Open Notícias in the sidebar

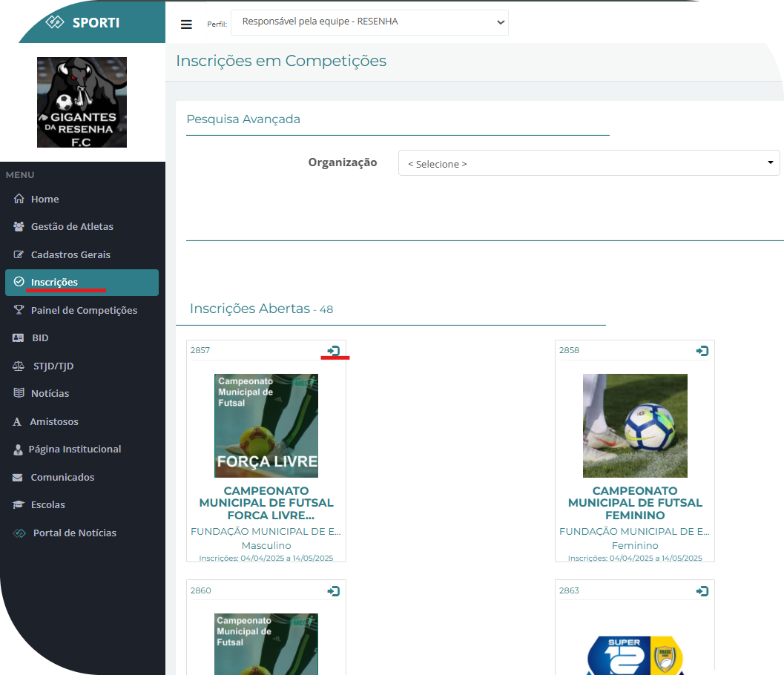[x=50, y=393]
